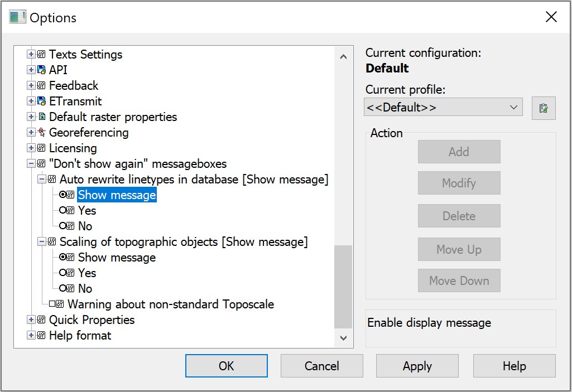Click the OK button
Screen dimensions: 572x392
(x=226, y=366)
